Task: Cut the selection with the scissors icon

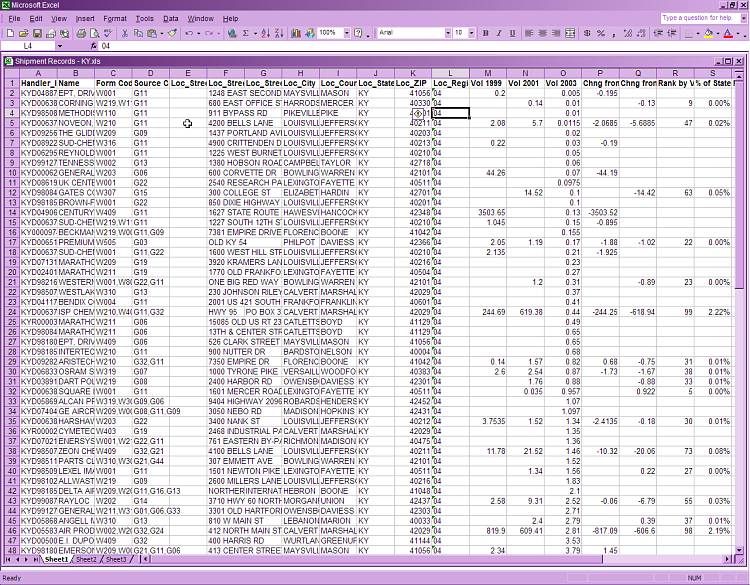Action: click(x=124, y=33)
